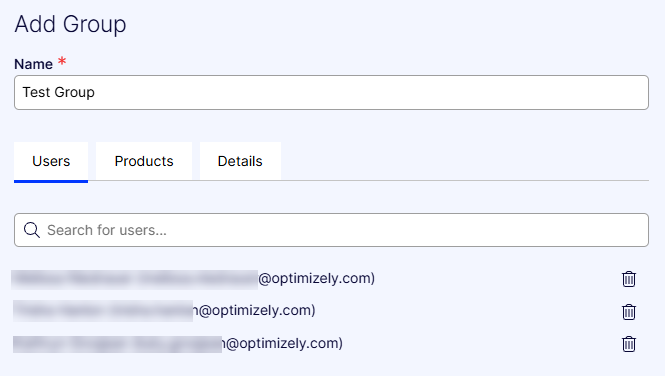
Task: Click the blurred name of the third user
Action: pos(117,344)
